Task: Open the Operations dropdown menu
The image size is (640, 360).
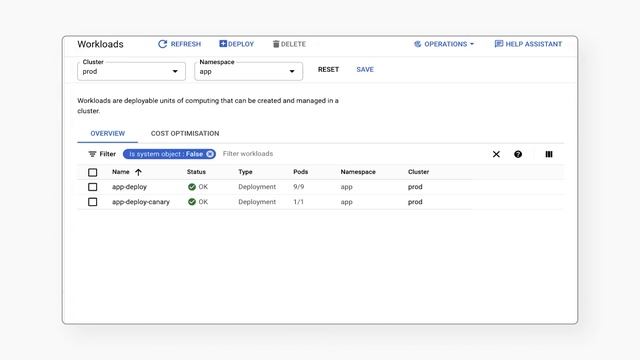Action: click(444, 44)
